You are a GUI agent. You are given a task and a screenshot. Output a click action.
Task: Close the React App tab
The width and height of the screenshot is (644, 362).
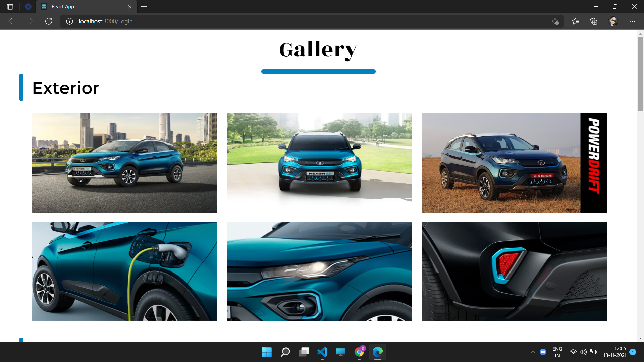point(130,7)
